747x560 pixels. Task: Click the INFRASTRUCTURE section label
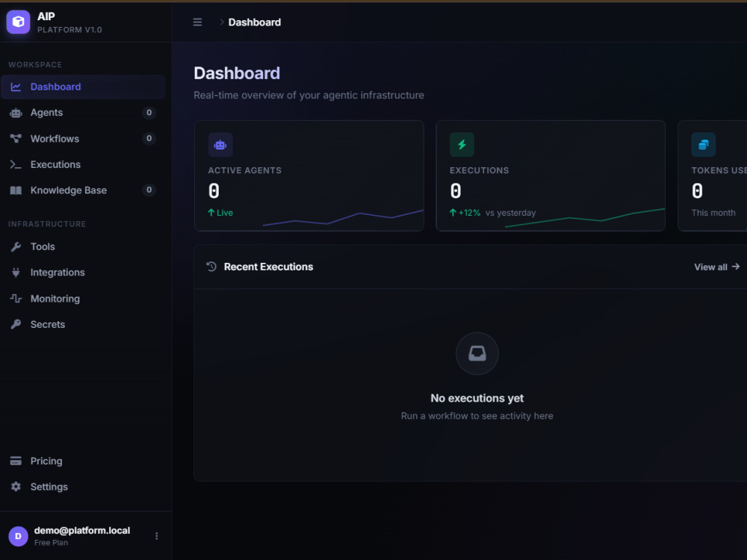(x=47, y=224)
